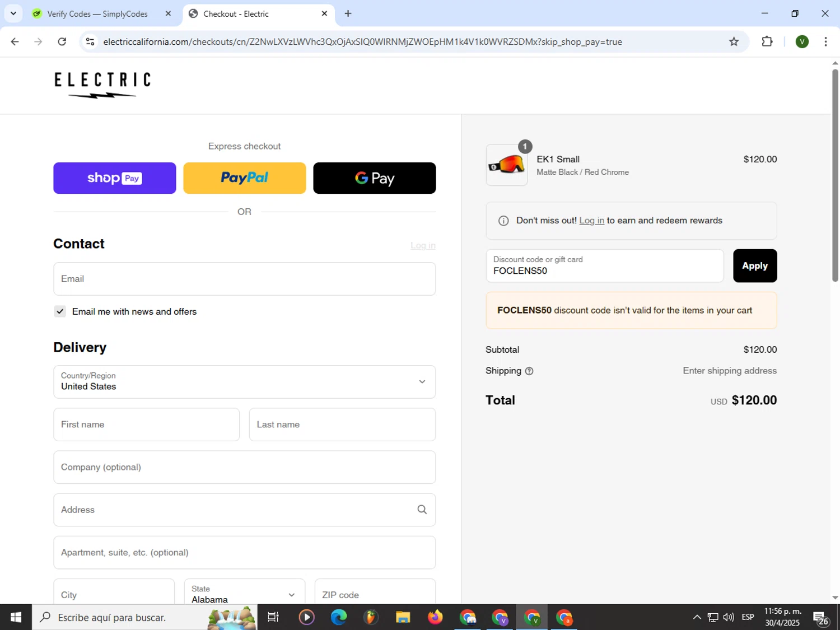Close the Verify Codes SimplyCodes tab
The height and width of the screenshot is (630, 840).
pyautogui.click(x=168, y=13)
